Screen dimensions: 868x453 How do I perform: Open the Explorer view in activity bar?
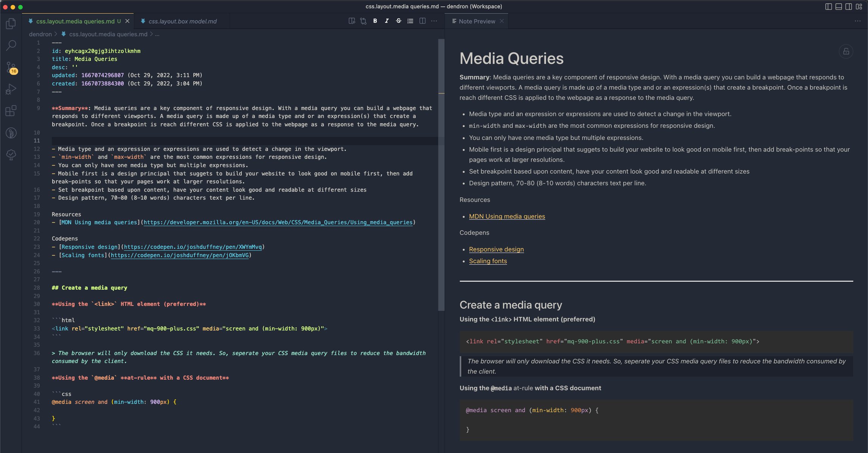tap(11, 24)
